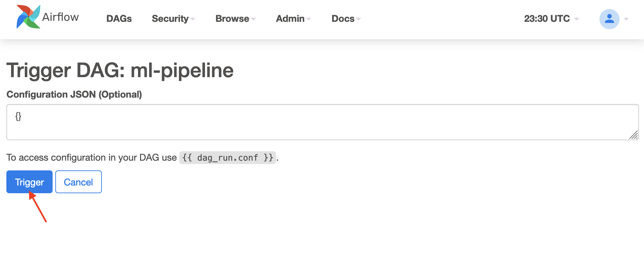Click the dag_run.conf code snippet
This screenshot has height=265, width=644.
coord(228,158)
